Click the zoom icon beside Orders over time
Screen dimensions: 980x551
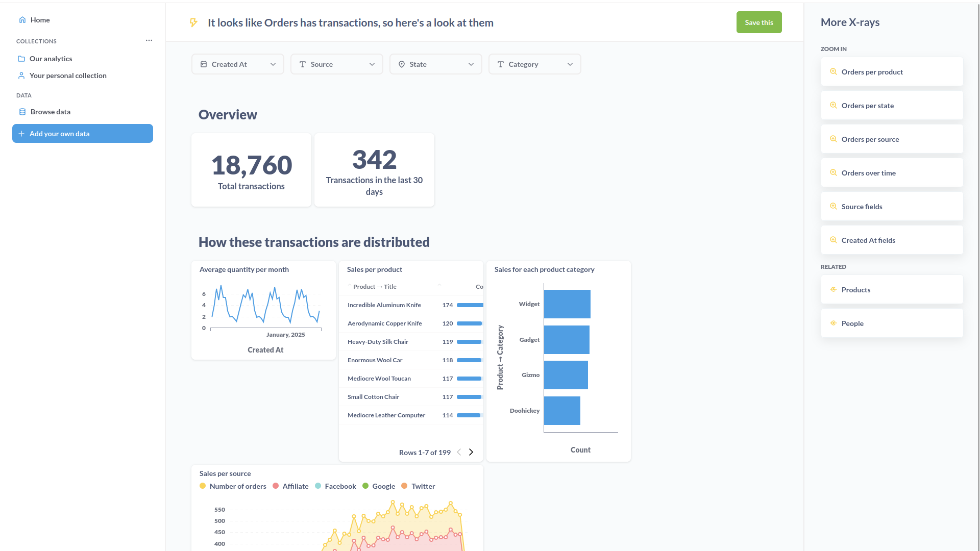pos(834,173)
